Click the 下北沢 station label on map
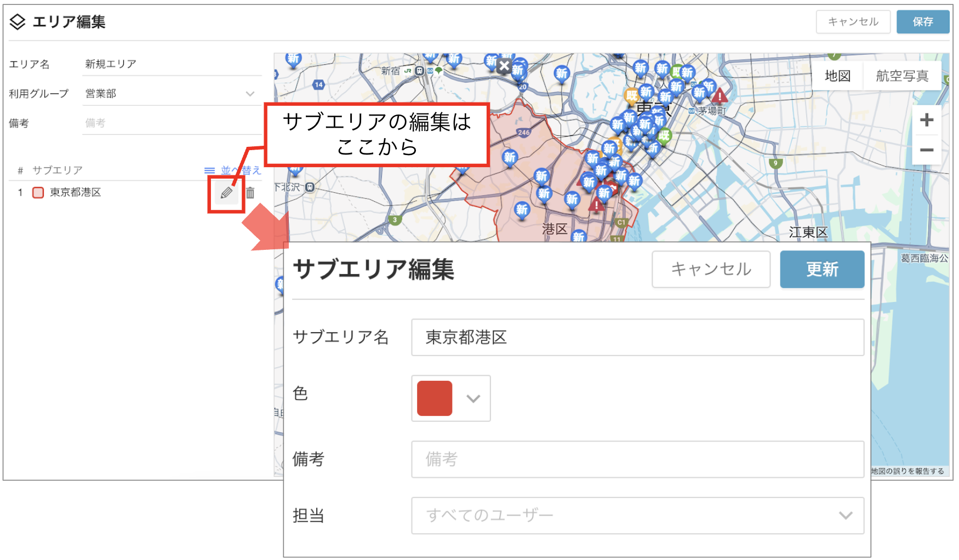Viewport: 959px width, 560px height. pos(288,187)
